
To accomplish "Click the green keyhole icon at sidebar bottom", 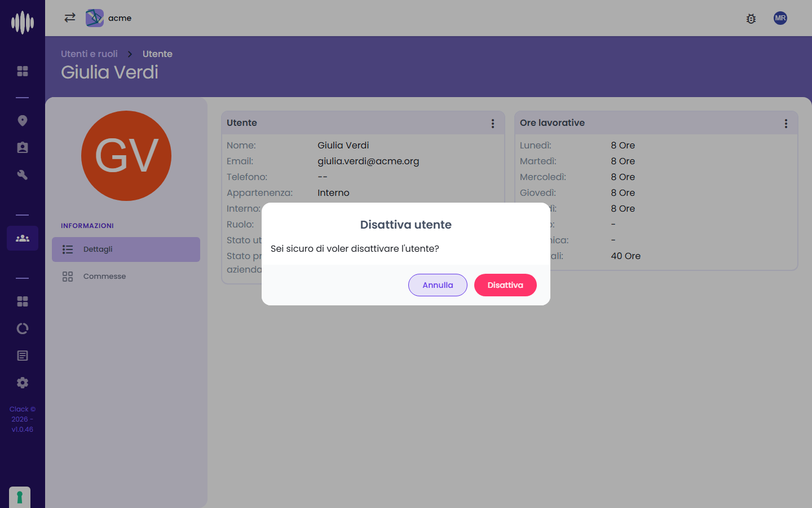I will point(20,497).
